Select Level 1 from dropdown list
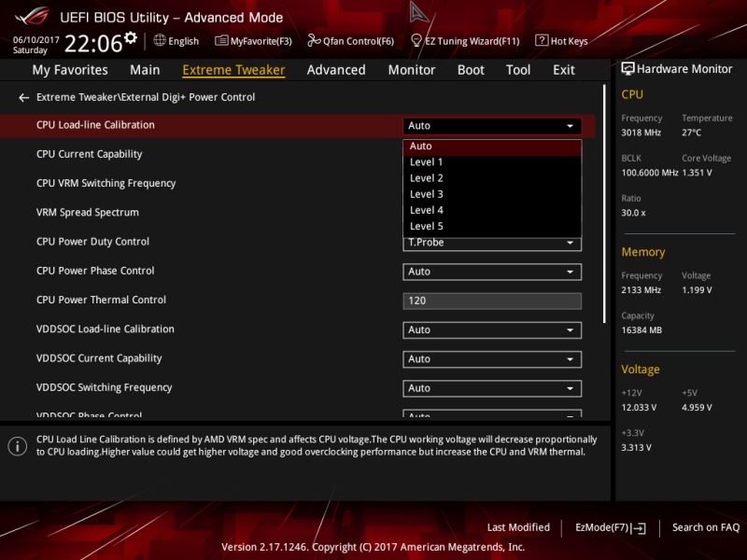 492,162
